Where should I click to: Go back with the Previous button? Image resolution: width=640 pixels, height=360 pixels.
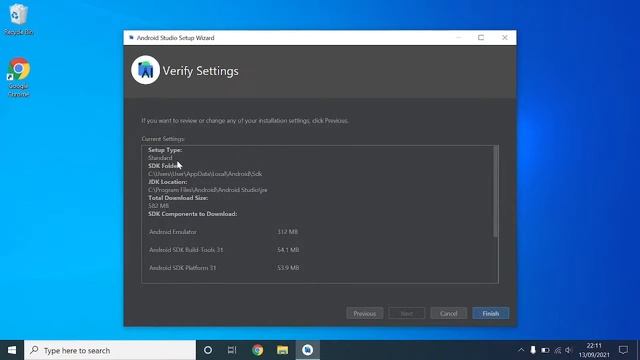(364, 313)
